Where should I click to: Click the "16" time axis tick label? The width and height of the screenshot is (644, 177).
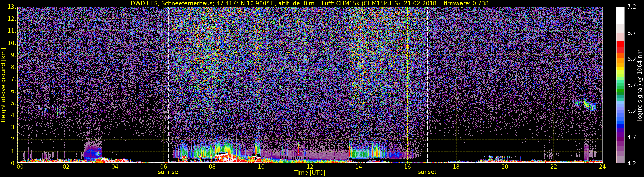407,167
